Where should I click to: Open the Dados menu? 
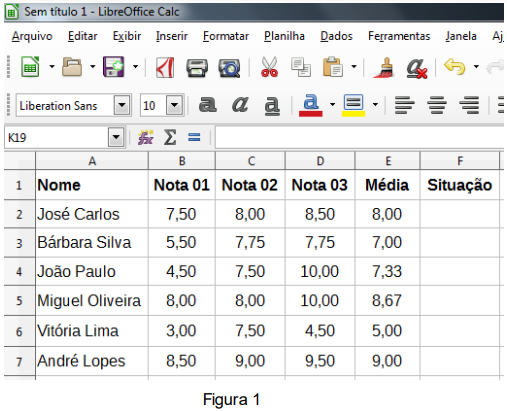[336, 36]
